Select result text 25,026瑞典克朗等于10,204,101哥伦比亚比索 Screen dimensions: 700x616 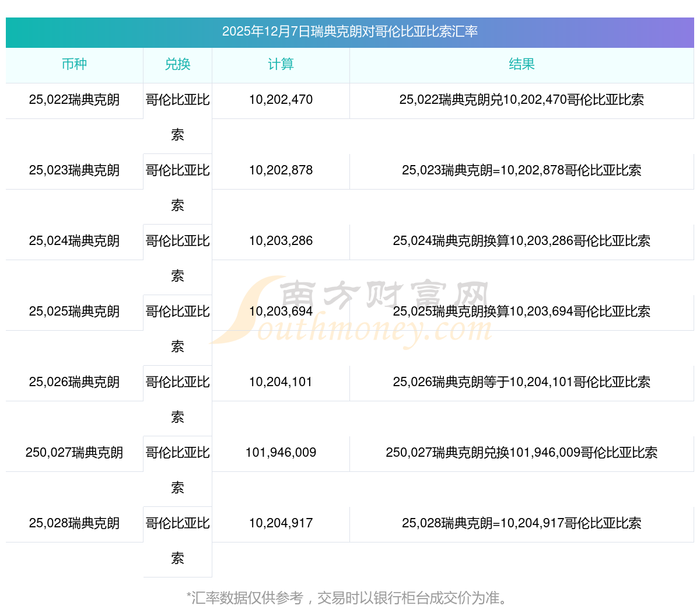(x=521, y=382)
